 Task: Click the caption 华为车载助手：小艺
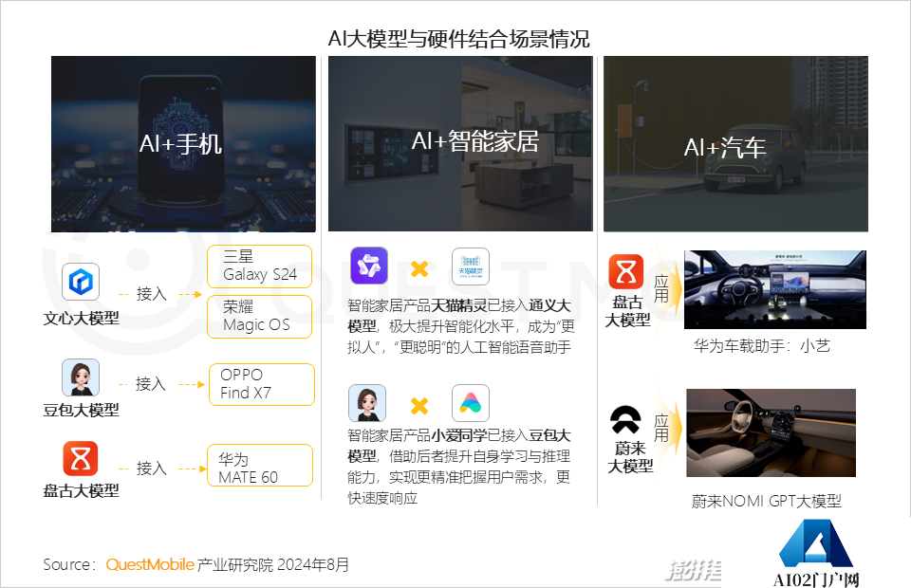tap(762, 346)
